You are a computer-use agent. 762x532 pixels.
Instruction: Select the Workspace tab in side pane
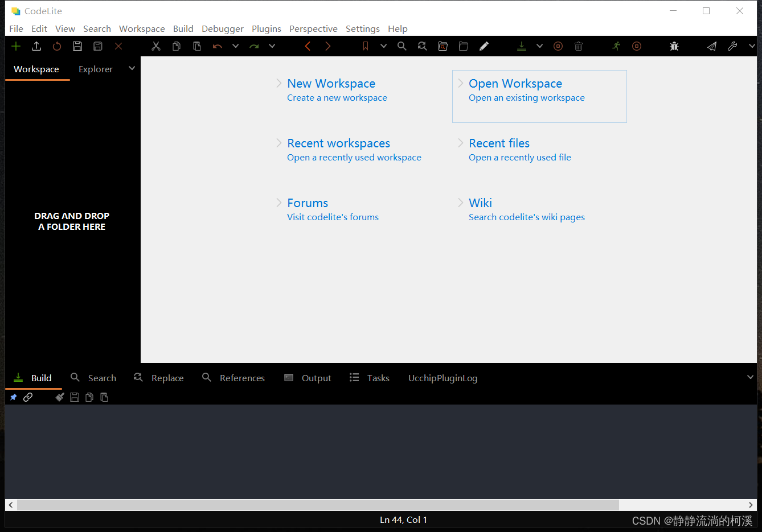point(36,69)
